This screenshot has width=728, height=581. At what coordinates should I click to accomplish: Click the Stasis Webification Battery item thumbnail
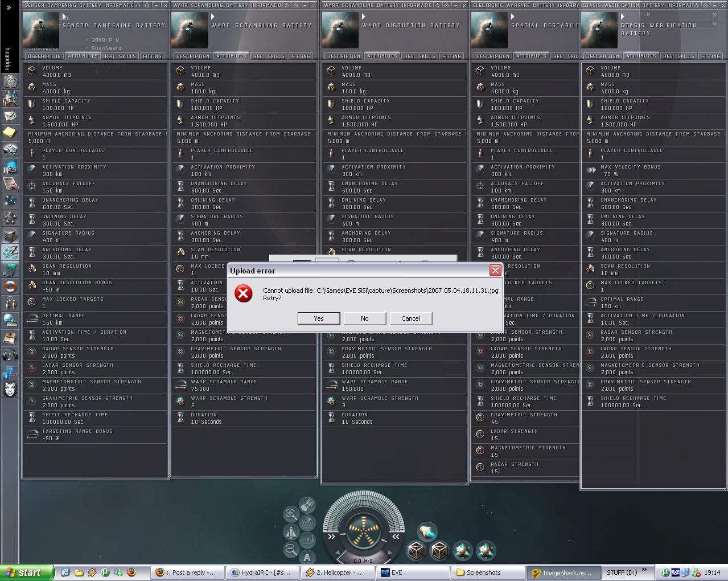click(x=599, y=30)
